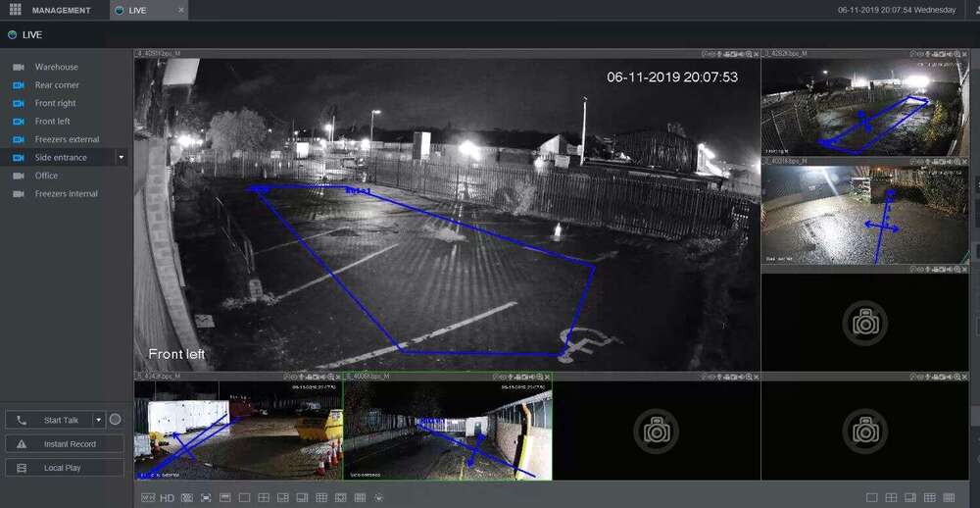Open the Start Talk dropdown arrow

tap(97, 420)
